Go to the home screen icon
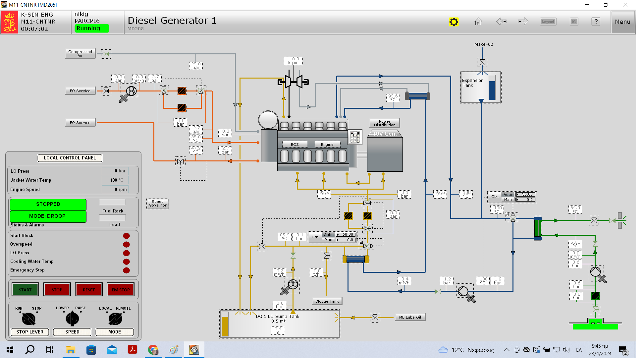The height and width of the screenshot is (358, 644). 478,22
